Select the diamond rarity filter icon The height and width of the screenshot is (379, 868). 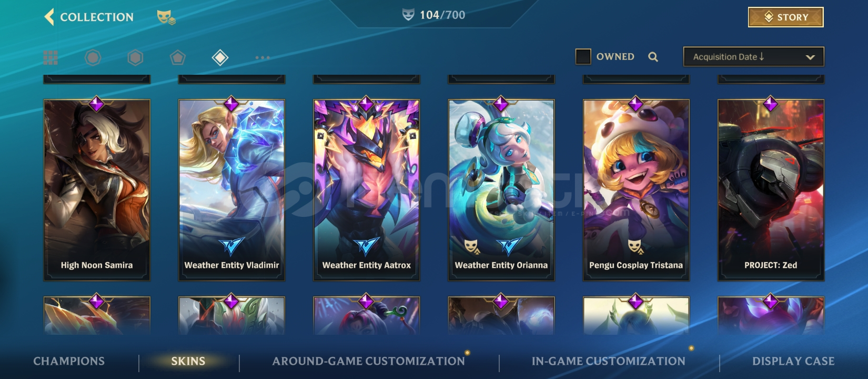[x=220, y=57]
